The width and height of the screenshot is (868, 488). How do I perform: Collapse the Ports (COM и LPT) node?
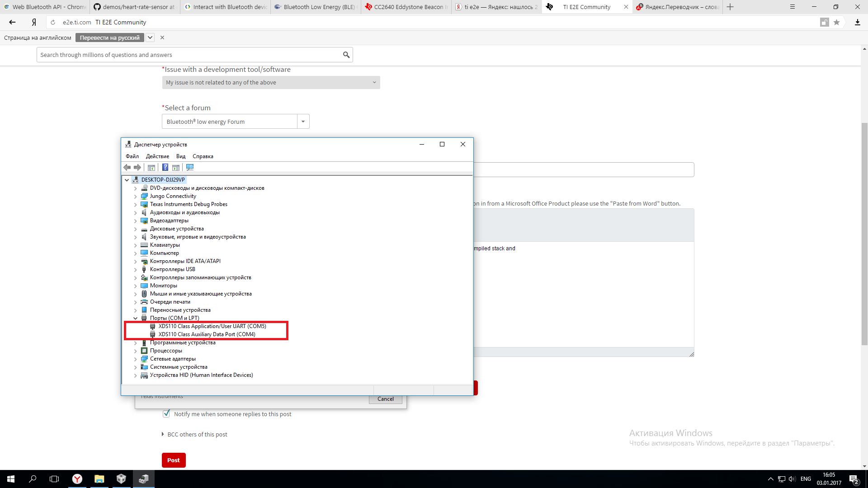pos(135,319)
